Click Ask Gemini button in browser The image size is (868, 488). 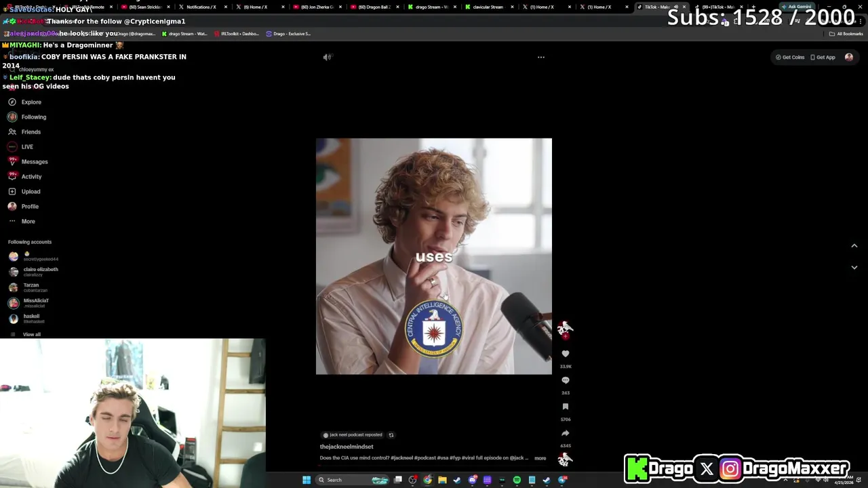(x=796, y=7)
